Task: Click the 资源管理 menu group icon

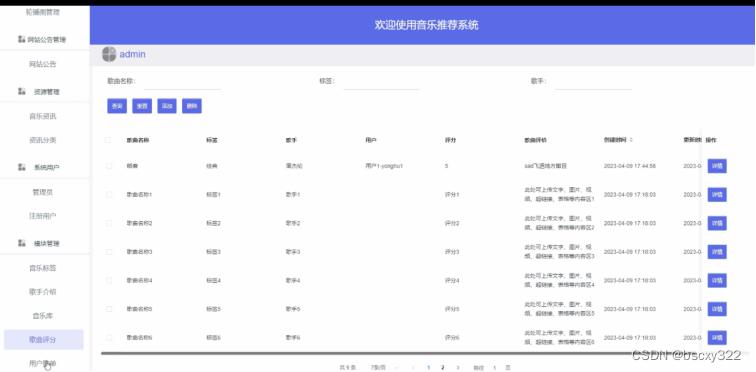Action: coord(22,91)
